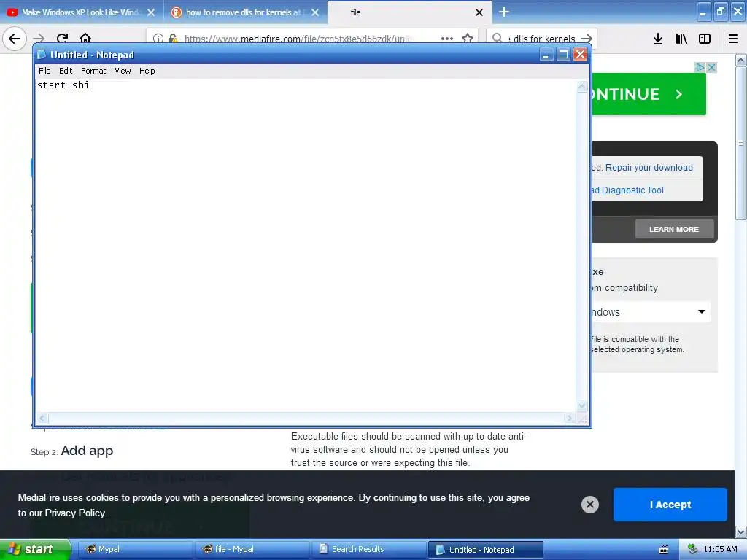Image resolution: width=747 pixels, height=560 pixels.
Task: Click the green CONTINUE ad button
Action: coord(649,94)
